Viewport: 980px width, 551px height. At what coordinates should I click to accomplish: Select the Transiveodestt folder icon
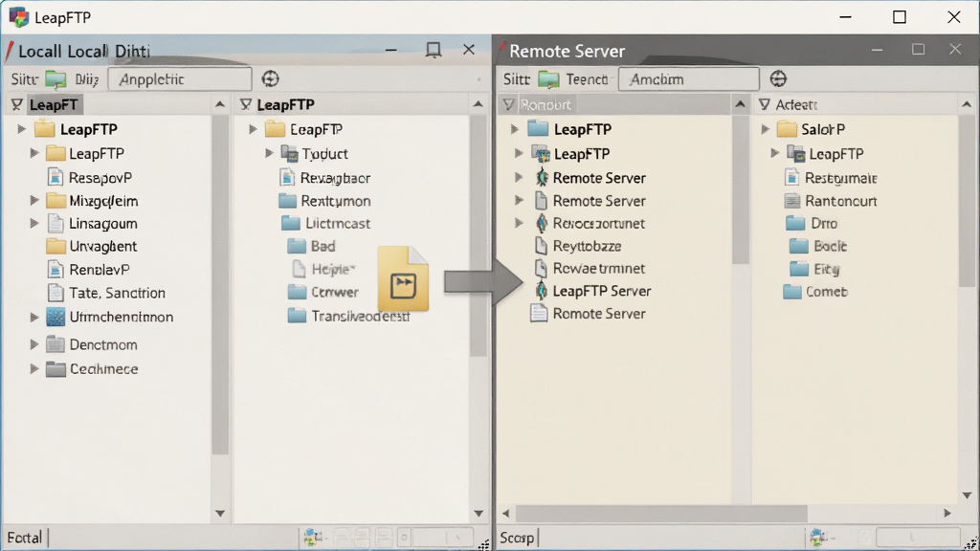tap(297, 316)
